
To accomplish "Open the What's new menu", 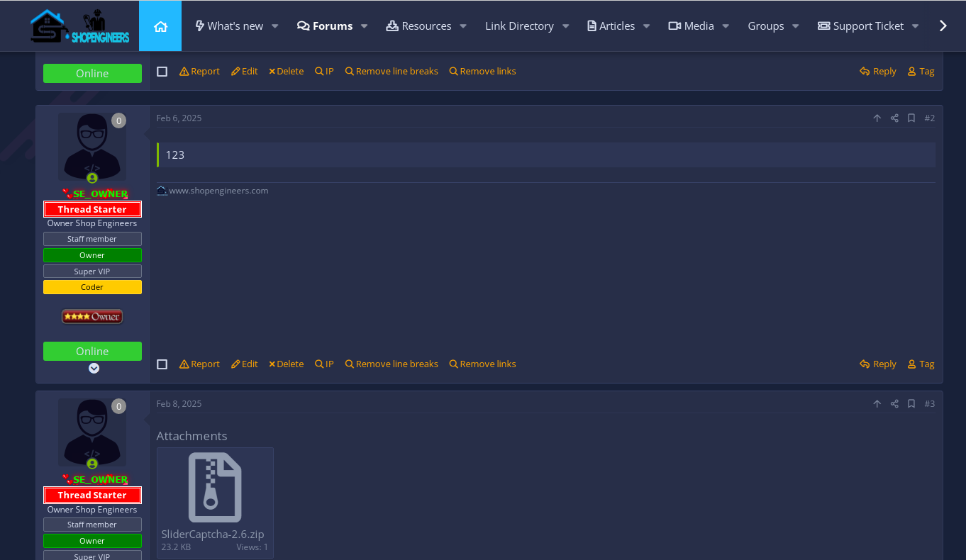I will 229,26.
